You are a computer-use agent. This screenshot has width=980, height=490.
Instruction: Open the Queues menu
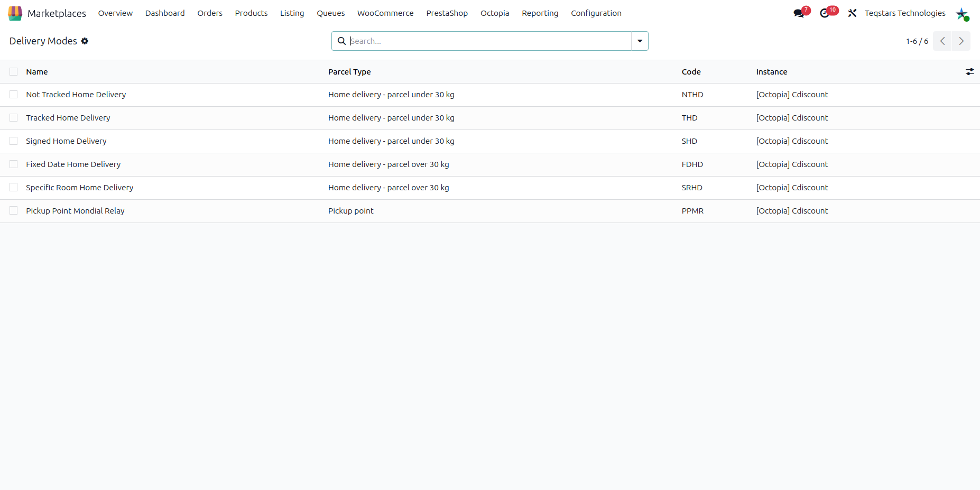[x=330, y=13]
